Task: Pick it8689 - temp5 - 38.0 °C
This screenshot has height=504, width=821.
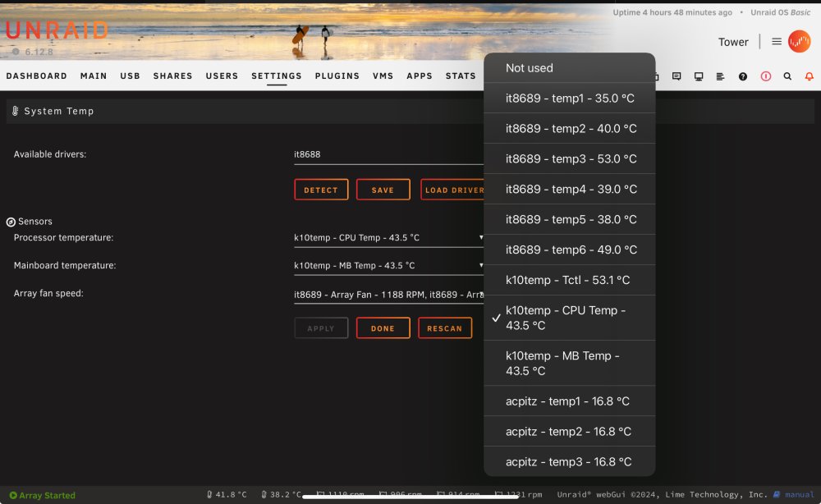Action: pyautogui.click(x=570, y=220)
